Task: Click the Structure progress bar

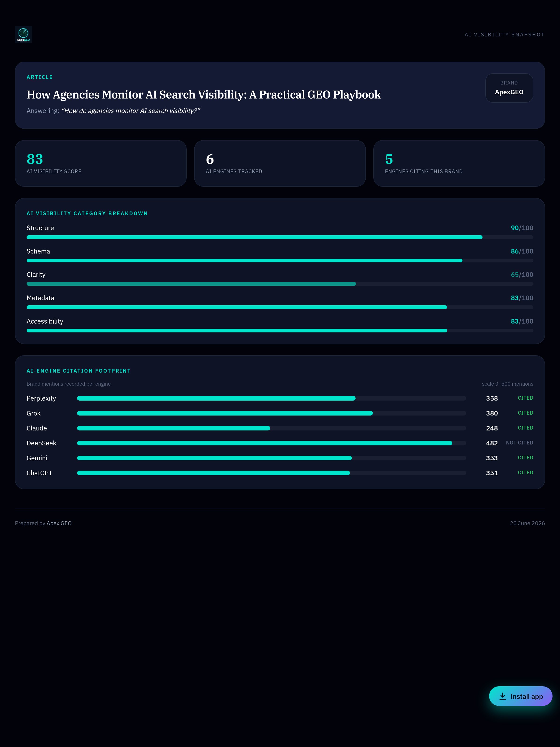Action: (280, 237)
